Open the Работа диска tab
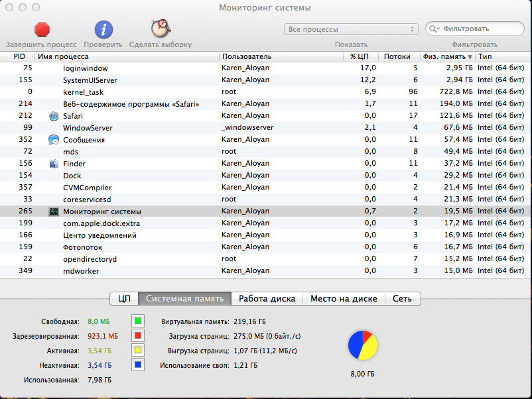The image size is (532, 399). point(267,299)
